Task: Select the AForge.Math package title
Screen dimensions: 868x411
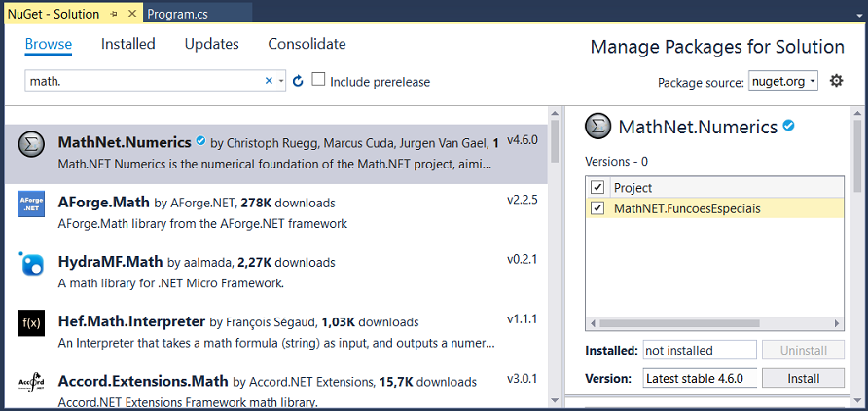Action: (103, 203)
